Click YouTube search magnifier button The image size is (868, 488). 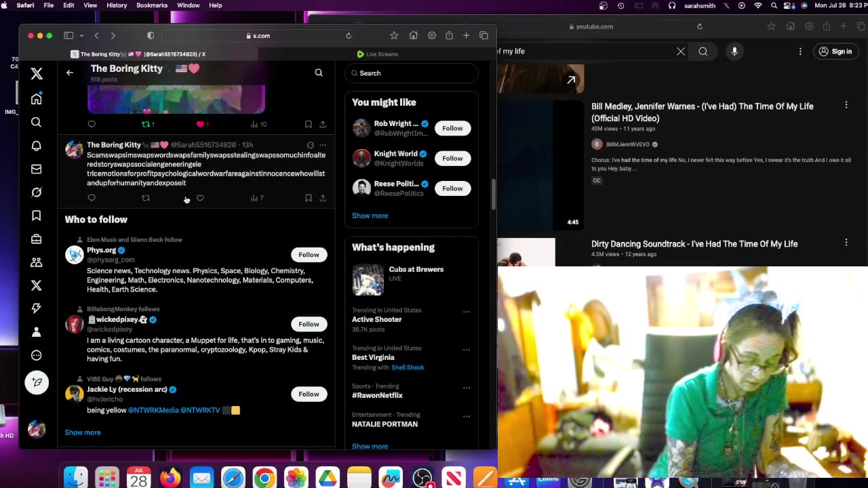click(x=703, y=52)
